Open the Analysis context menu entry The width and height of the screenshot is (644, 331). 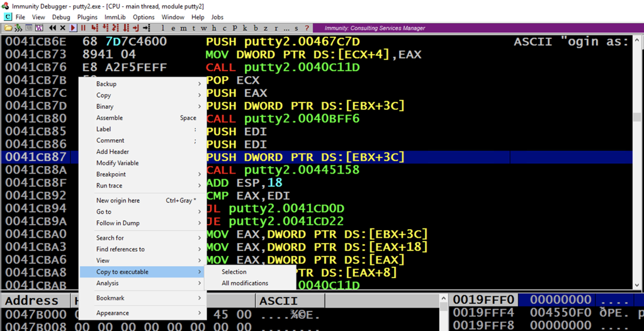142,283
